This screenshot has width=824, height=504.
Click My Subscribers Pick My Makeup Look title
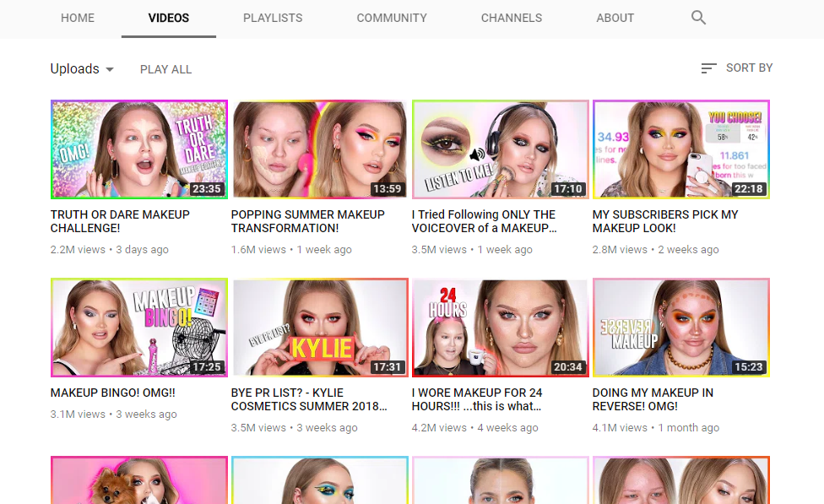pos(665,221)
